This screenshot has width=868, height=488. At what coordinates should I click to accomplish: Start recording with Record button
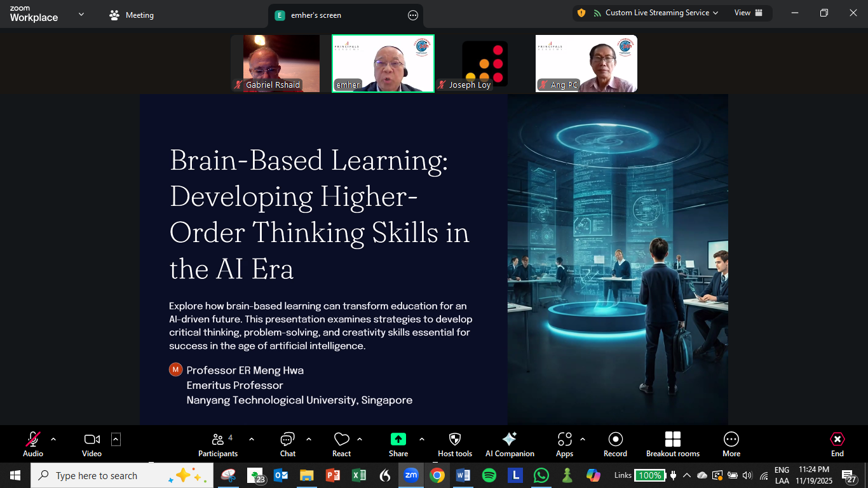(615, 444)
